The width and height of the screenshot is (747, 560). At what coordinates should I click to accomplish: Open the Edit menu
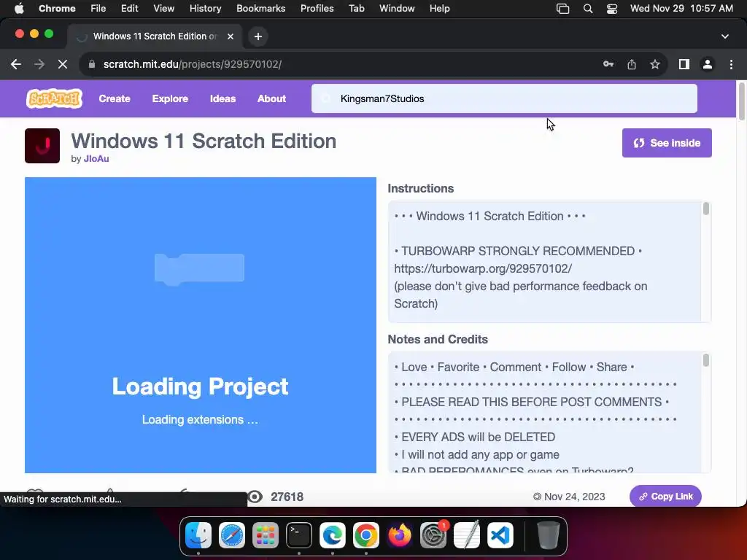point(129,9)
